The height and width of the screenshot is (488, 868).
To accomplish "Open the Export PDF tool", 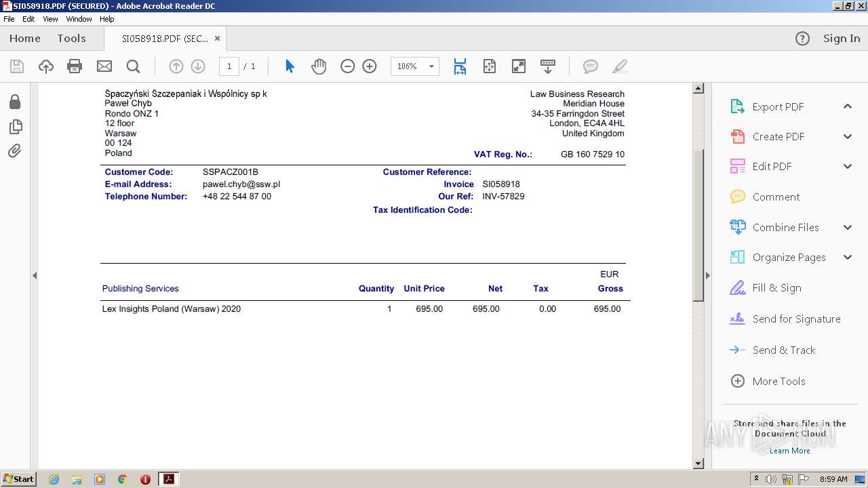I will (x=778, y=107).
